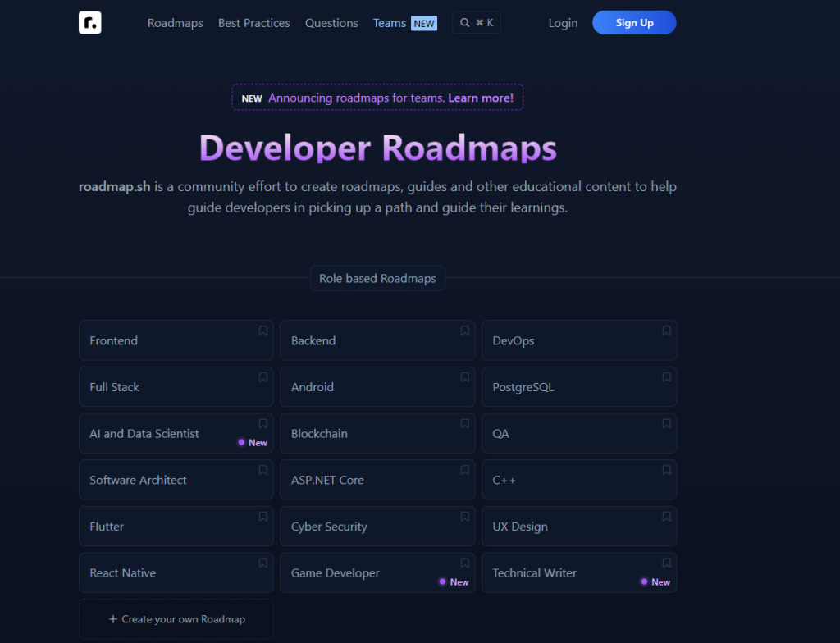Bookmark the ASP.NET Core roadmap
The width and height of the screenshot is (840, 643).
pyautogui.click(x=465, y=470)
